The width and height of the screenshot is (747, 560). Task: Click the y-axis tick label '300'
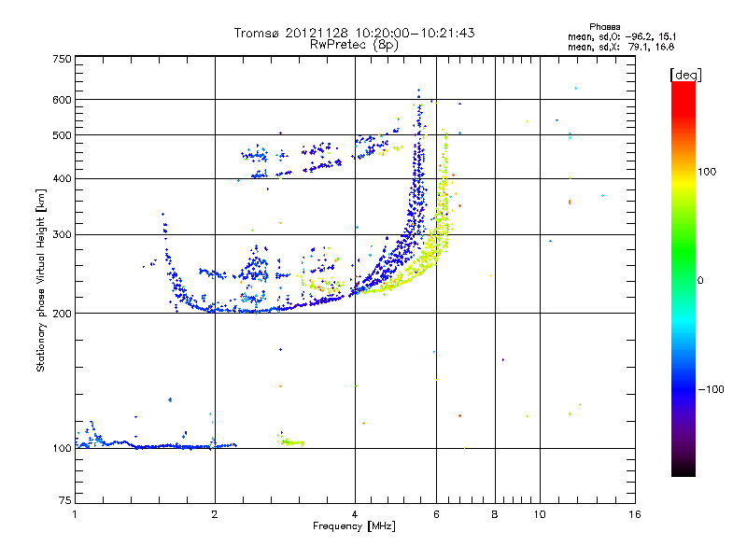pyautogui.click(x=62, y=235)
